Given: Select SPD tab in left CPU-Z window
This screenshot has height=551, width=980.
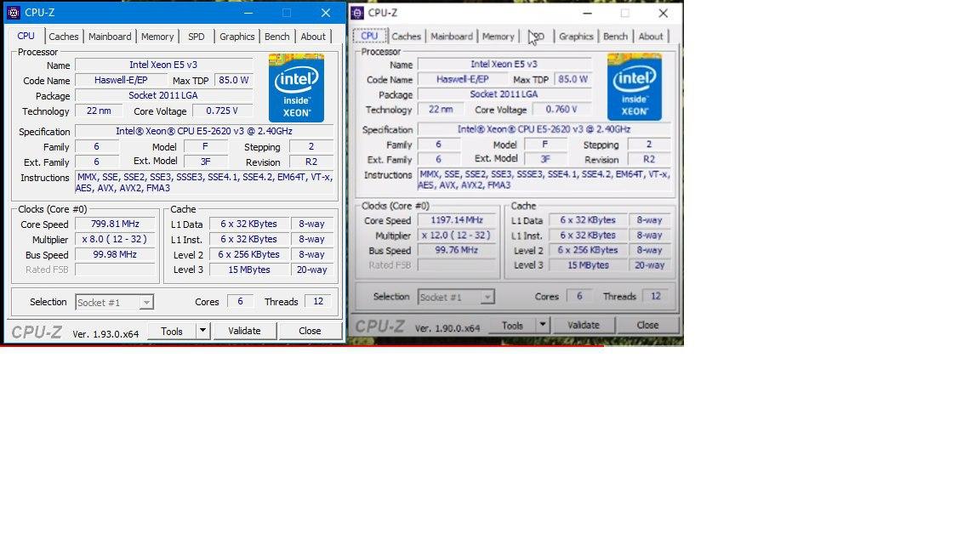Looking at the screenshot, I should [197, 37].
